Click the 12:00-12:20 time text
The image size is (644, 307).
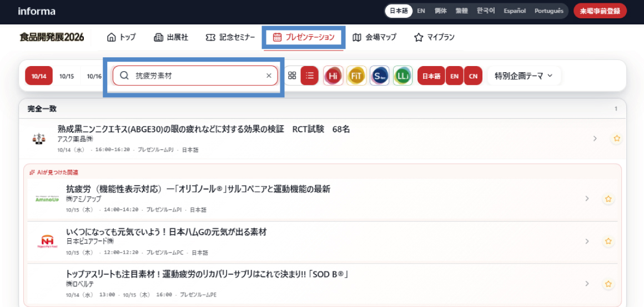coord(121,253)
